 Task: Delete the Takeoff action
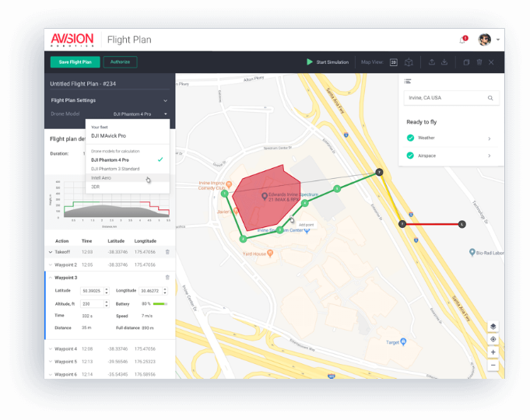click(167, 252)
